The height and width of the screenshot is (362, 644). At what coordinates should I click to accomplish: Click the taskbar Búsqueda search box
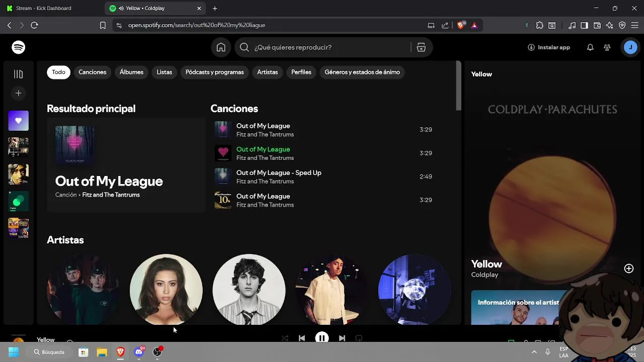pyautogui.click(x=50, y=352)
